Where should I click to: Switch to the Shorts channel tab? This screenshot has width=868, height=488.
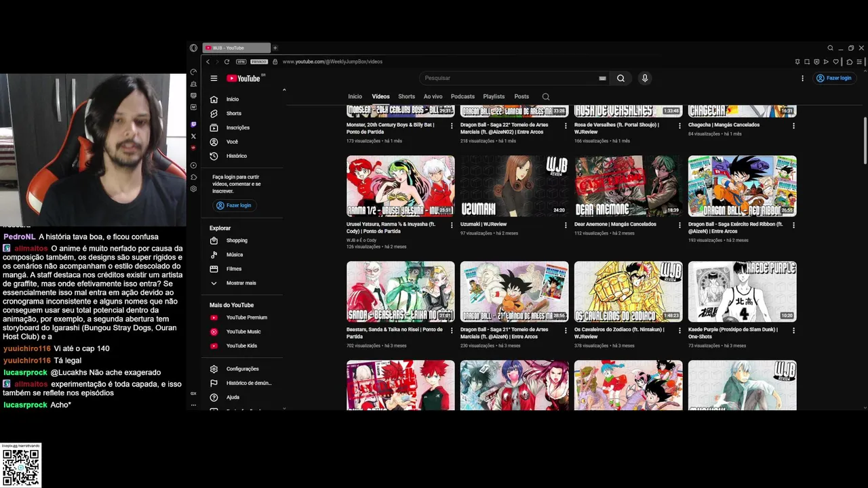[x=406, y=97]
